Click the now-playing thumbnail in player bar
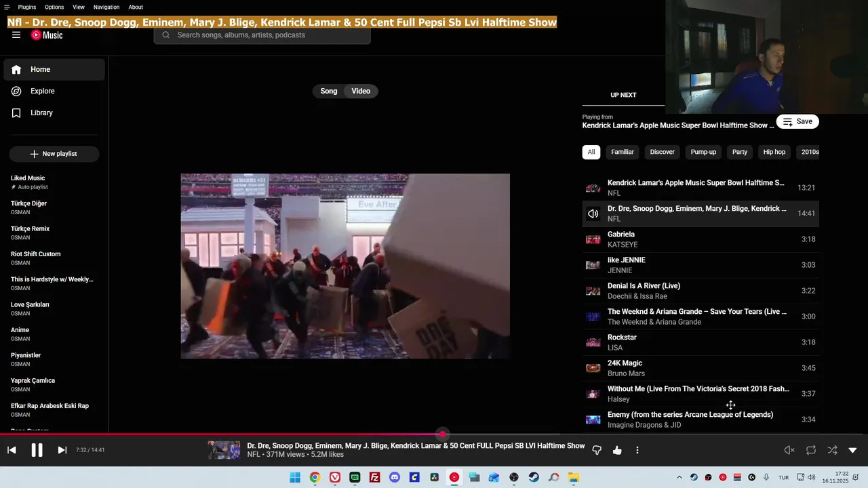The height and width of the screenshot is (488, 868). click(x=224, y=450)
